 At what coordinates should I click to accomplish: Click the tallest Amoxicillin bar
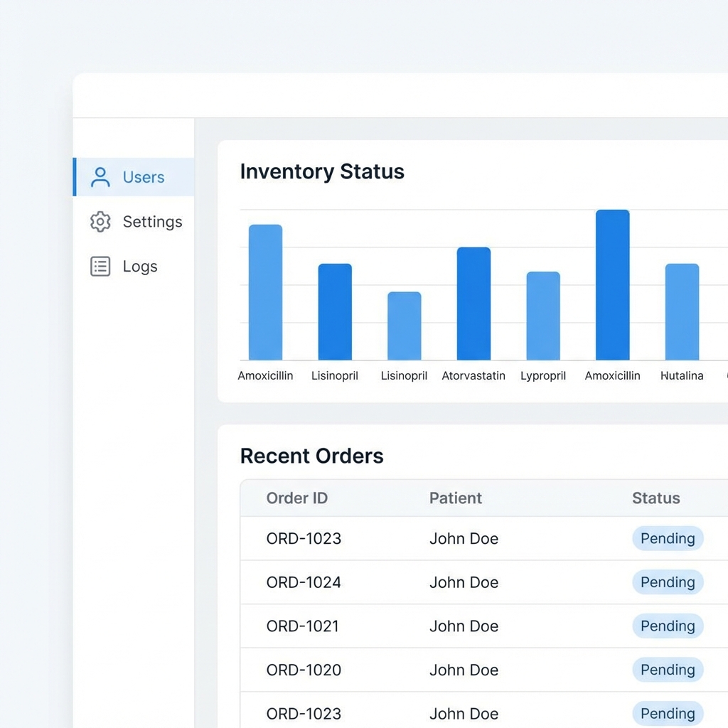pyautogui.click(x=612, y=284)
